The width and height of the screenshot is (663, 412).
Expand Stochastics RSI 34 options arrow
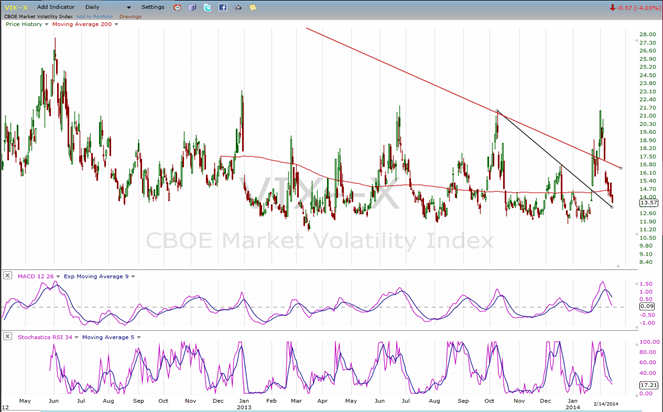point(77,338)
